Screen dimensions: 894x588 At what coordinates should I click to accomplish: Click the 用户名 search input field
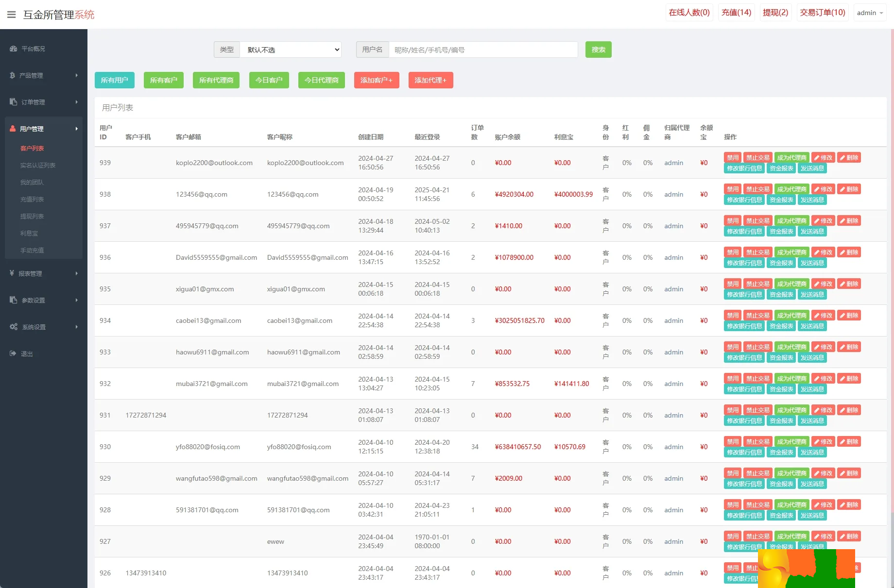click(x=483, y=50)
